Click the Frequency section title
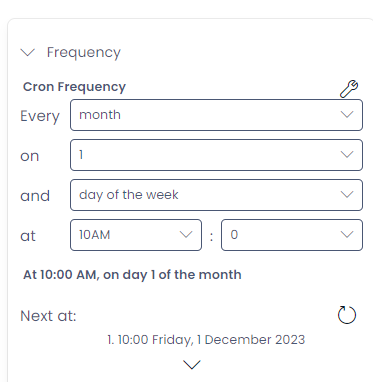Image resolution: width=373 pixels, height=382 pixels. [x=84, y=53]
